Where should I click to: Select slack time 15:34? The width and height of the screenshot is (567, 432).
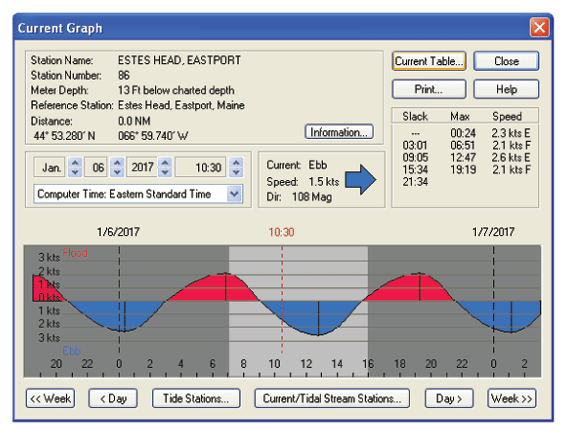point(415,170)
